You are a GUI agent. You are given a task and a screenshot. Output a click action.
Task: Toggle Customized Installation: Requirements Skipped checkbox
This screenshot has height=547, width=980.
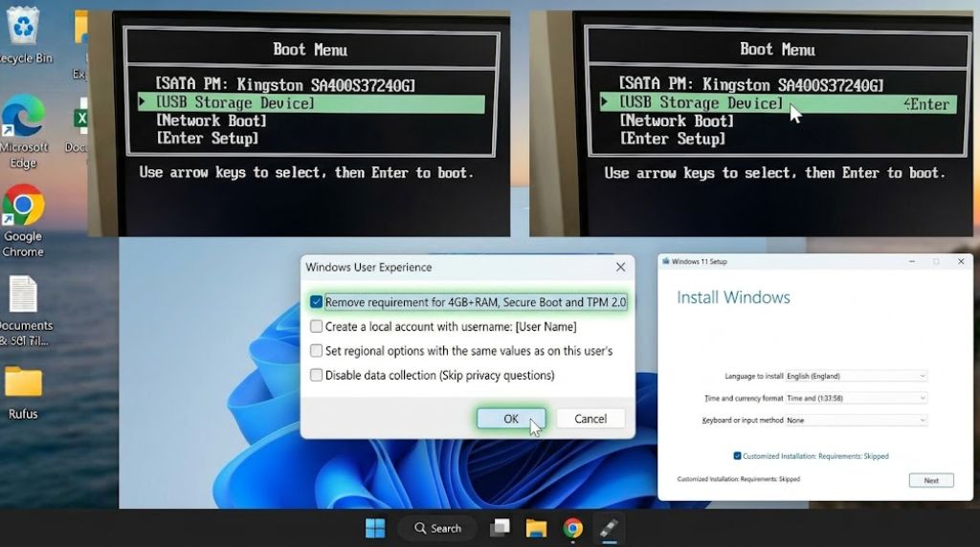coord(737,456)
